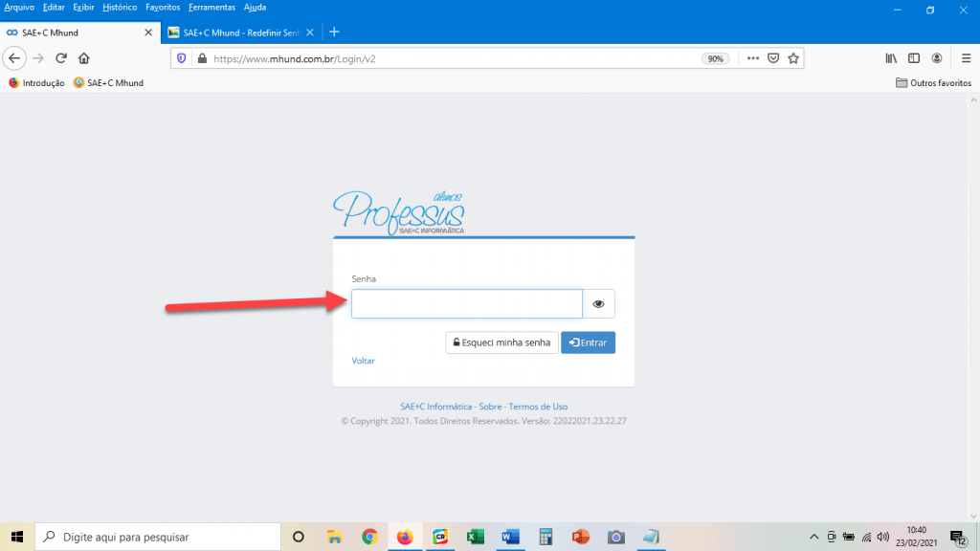Open the SAE+C Mhund bookmark
The height and width of the screenshot is (551, 980).
click(x=108, y=83)
